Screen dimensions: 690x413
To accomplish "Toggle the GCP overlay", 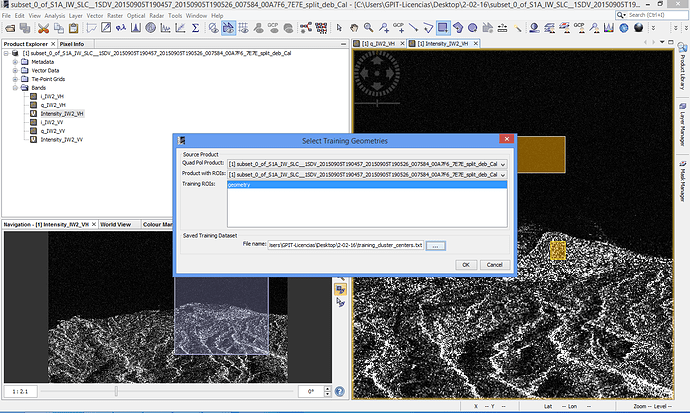I will click(273, 28).
